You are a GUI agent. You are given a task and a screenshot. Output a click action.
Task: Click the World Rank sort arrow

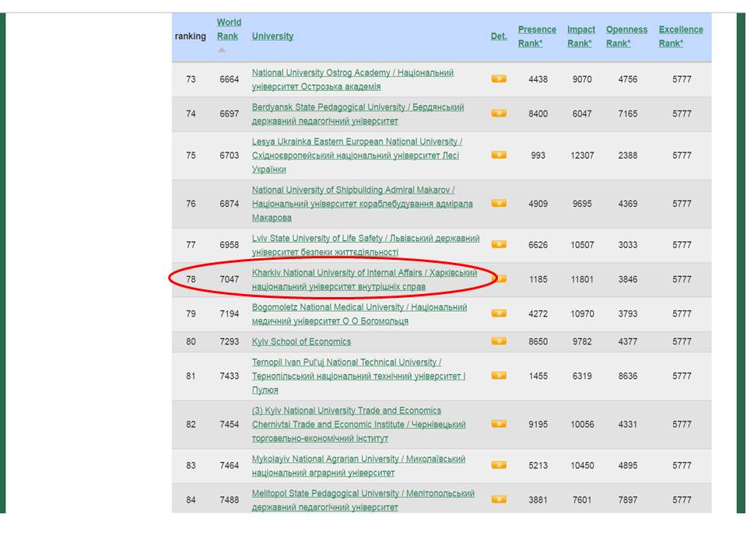[222, 51]
